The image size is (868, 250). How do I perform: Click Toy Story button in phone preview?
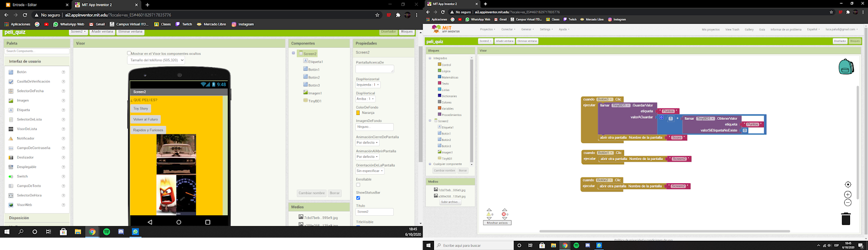coord(141,108)
